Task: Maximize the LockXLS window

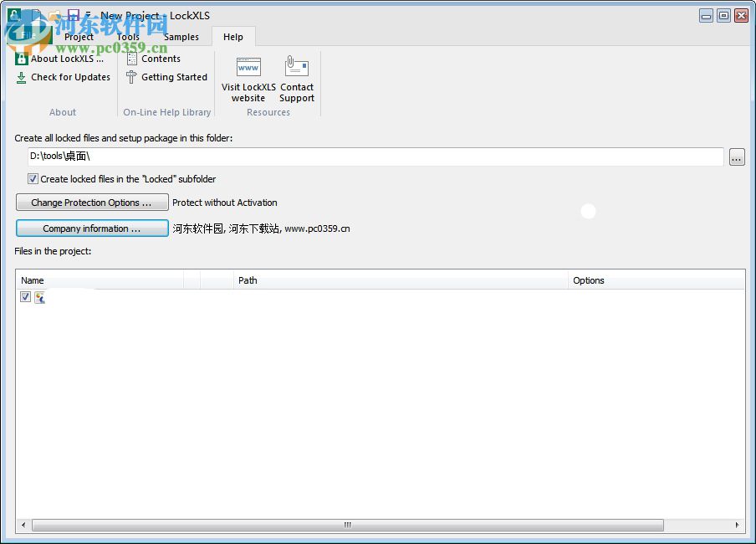Action: tap(723, 16)
